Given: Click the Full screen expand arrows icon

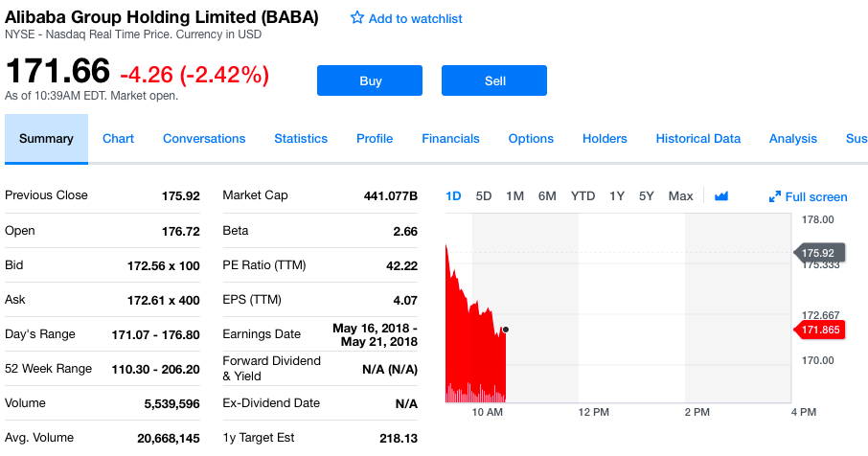Looking at the screenshot, I should point(775,197).
